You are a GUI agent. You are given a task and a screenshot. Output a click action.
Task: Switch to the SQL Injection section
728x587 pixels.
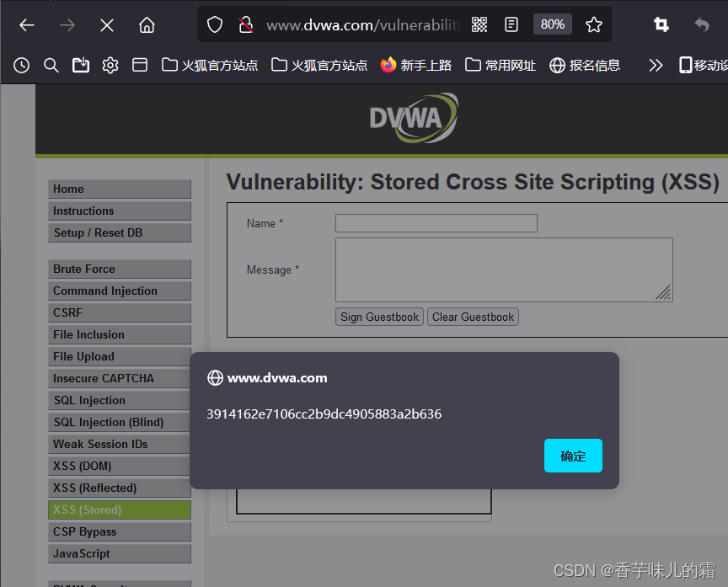tap(119, 400)
